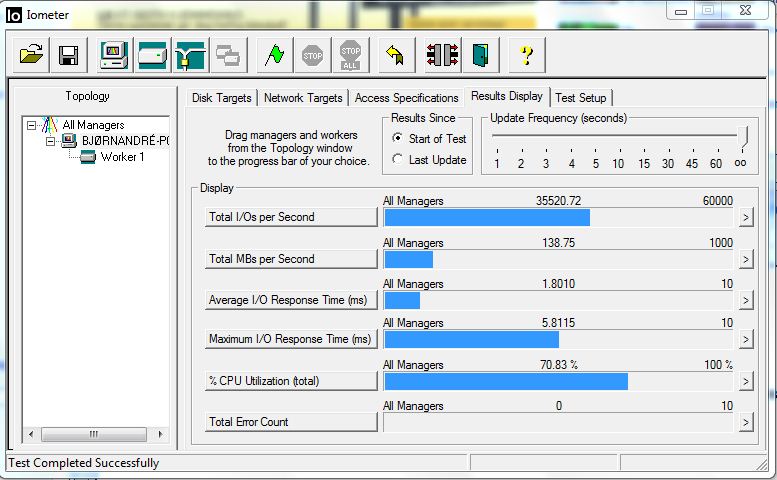777x480 pixels.
Task: Click the Total I/Os per Second progress bar
Action: click(x=558, y=217)
